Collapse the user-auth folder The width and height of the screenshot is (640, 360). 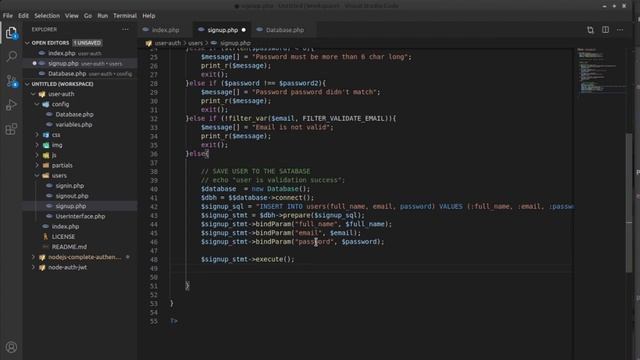pyautogui.click(x=33, y=94)
